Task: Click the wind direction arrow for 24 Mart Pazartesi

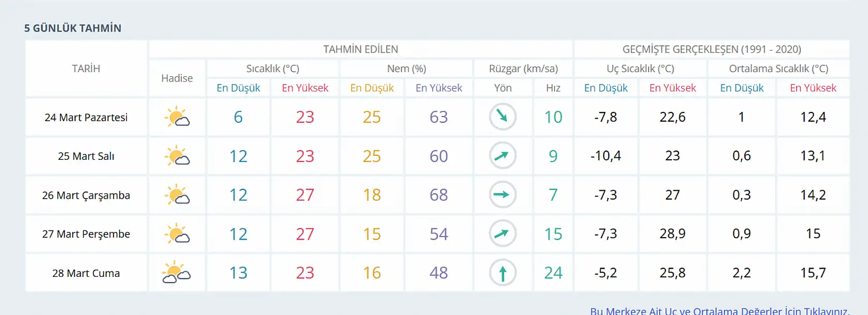Action: [503, 117]
